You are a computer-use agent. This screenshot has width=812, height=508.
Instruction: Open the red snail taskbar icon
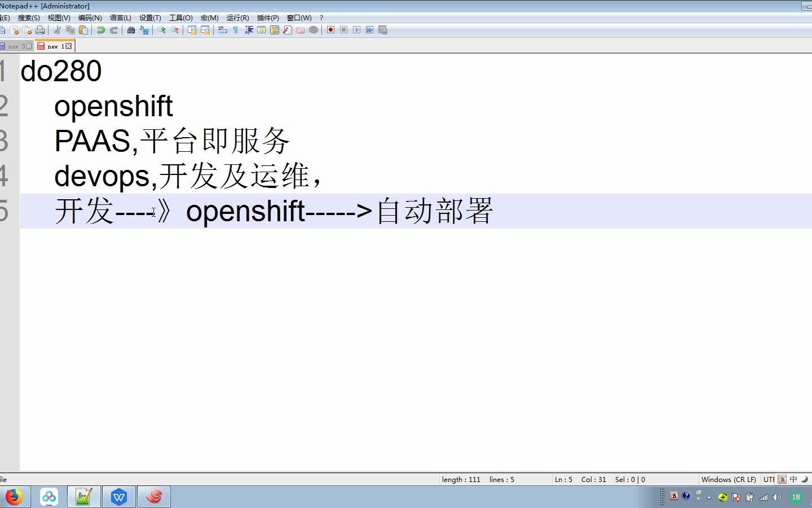[154, 497]
